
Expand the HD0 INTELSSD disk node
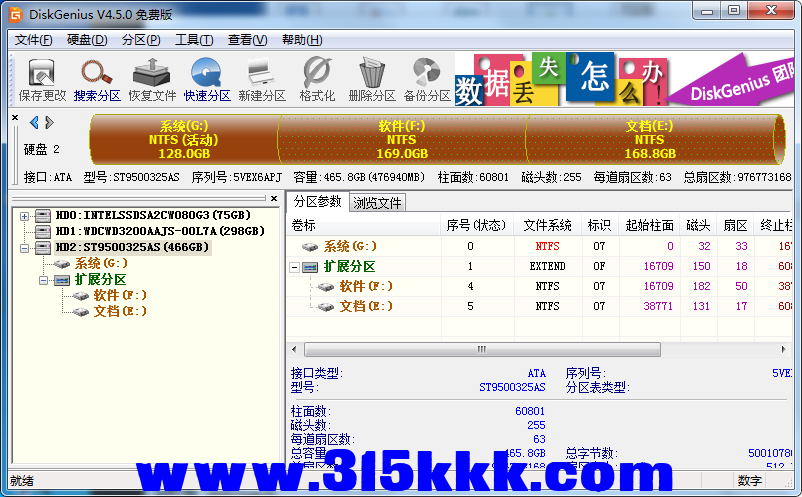point(24,216)
